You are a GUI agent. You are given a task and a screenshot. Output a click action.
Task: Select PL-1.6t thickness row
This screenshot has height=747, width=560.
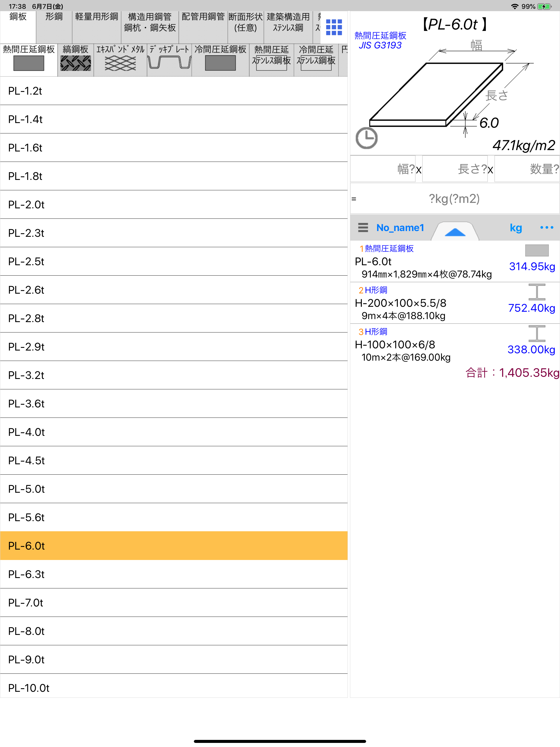coord(174,148)
